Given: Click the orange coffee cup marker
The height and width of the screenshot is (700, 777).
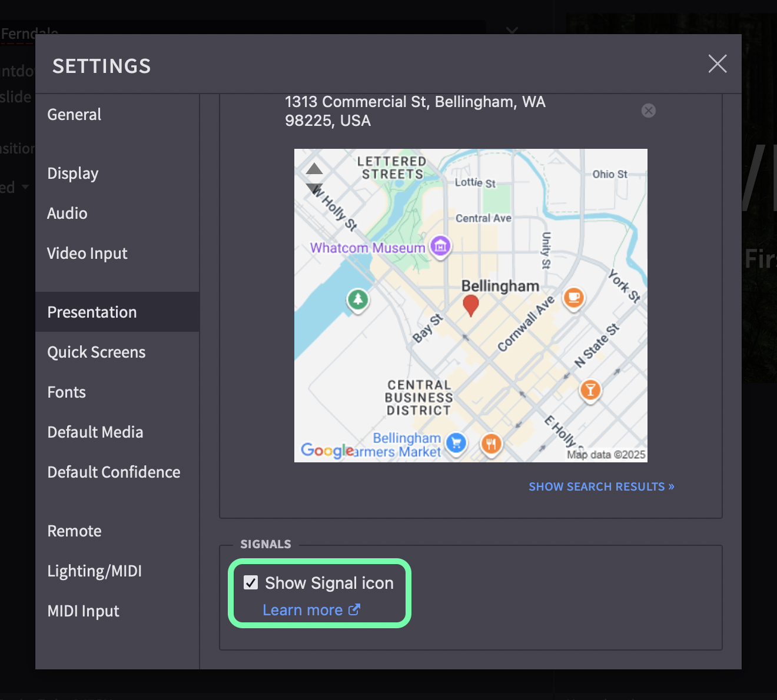Looking at the screenshot, I should pyautogui.click(x=574, y=298).
